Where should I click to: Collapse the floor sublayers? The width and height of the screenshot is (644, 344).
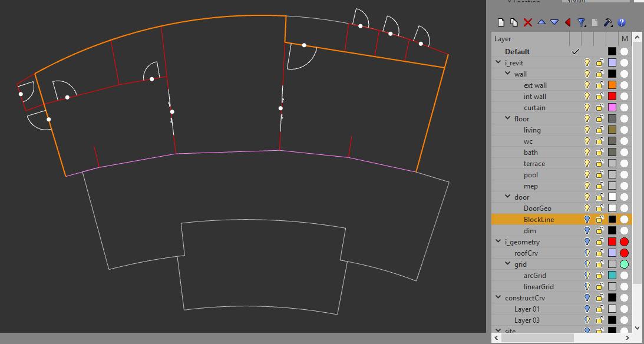(x=508, y=118)
